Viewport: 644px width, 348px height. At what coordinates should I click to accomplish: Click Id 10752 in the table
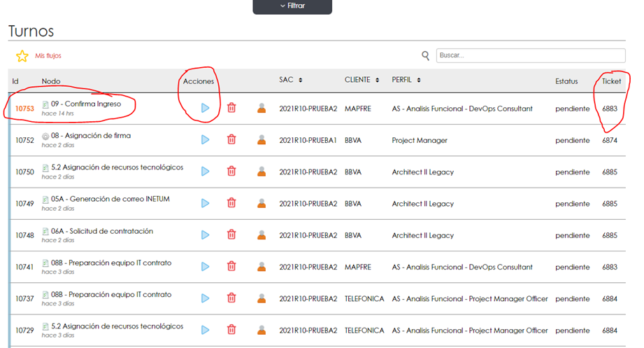24,140
